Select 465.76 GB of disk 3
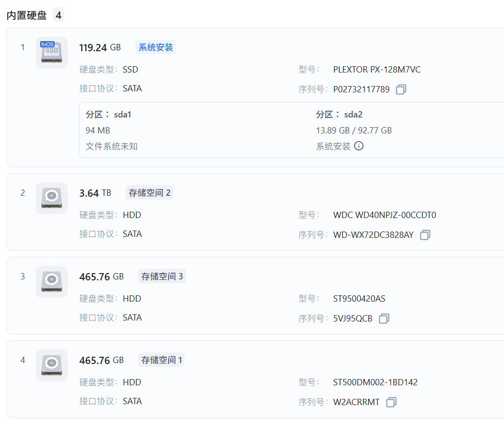The image size is (504, 437). pyautogui.click(x=101, y=277)
